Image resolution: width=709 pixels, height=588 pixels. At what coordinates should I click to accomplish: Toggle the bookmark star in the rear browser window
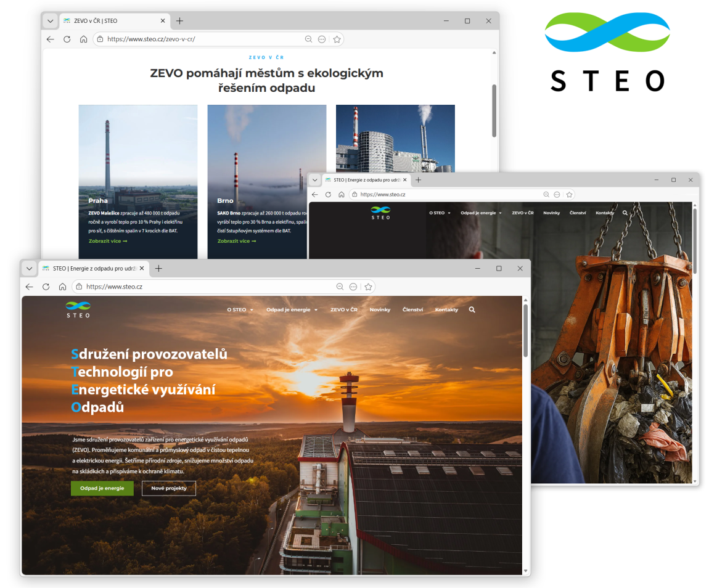pos(569,194)
